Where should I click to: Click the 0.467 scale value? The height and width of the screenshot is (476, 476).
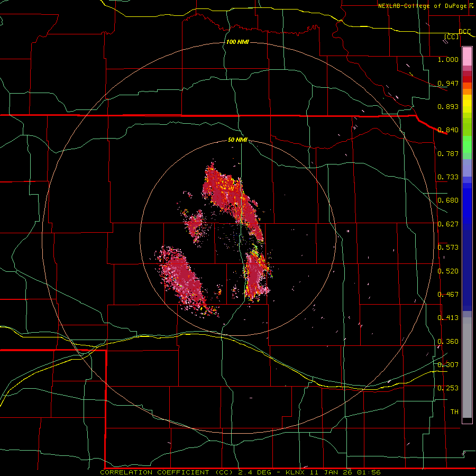pos(448,295)
